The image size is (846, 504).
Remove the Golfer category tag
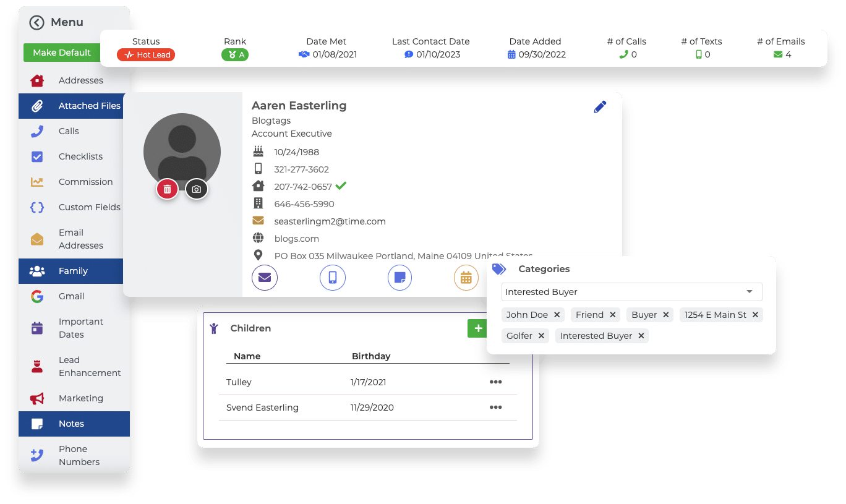pyautogui.click(x=541, y=336)
